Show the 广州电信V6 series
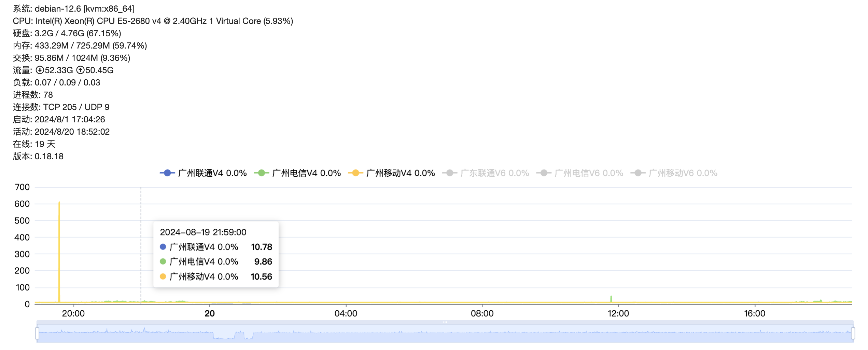Image resolution: width=868 pixels, height=350 pixels. coord(580,173)
